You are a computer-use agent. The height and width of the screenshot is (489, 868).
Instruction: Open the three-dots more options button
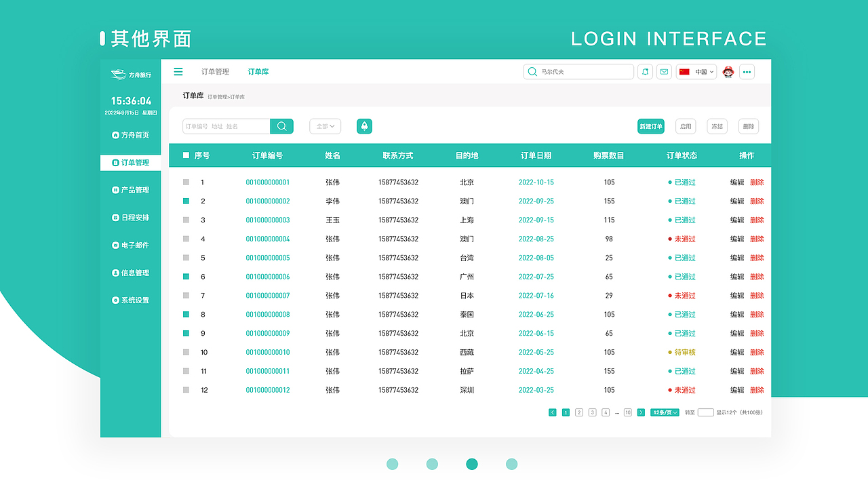(747, 72)
